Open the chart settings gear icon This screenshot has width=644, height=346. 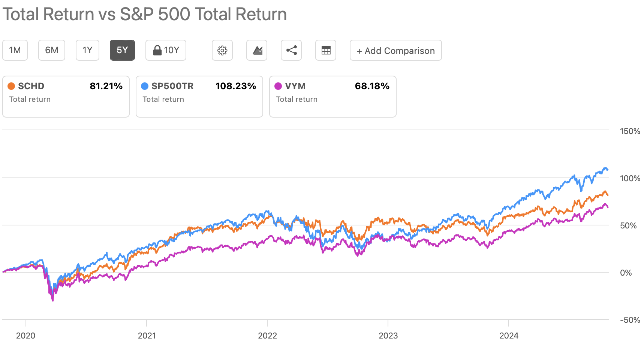[x=222, y=50]
